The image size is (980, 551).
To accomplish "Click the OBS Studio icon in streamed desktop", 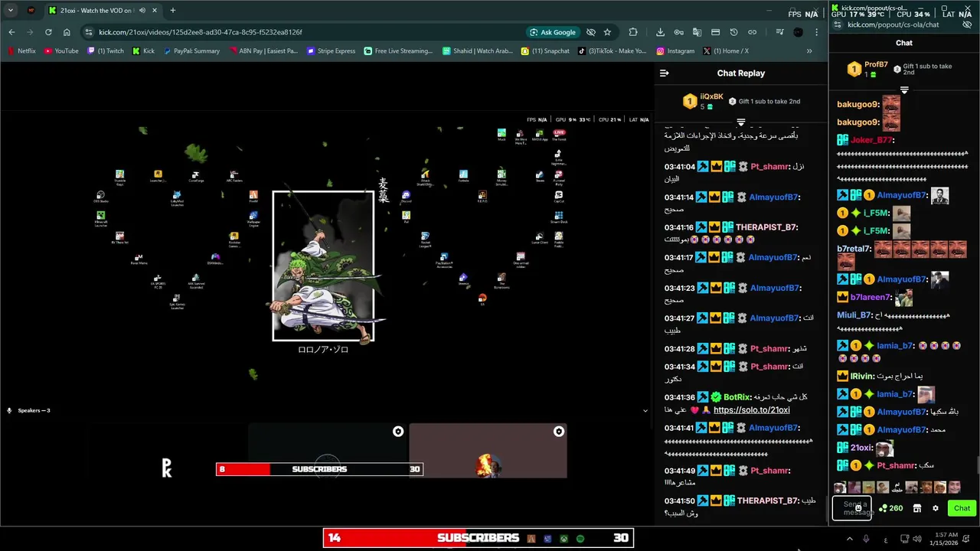I will (x=100, y=197).
